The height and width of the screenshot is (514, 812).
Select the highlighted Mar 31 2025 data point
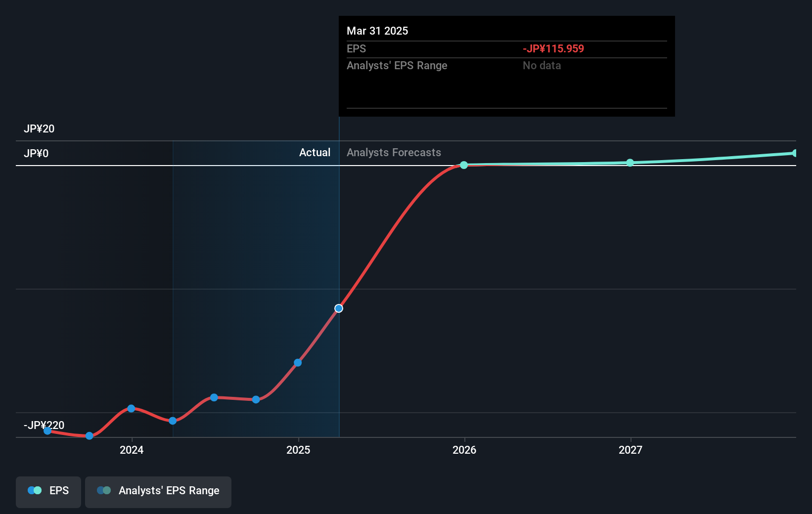tap(339, 308)
